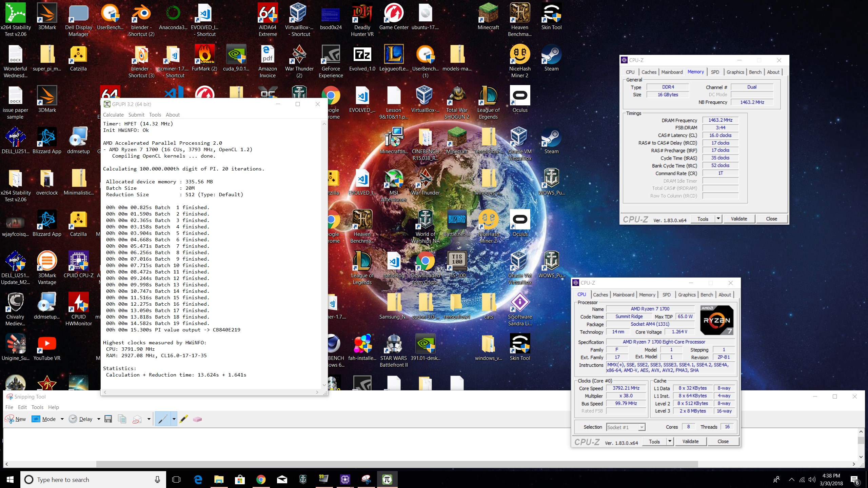Click the Copy icon in Snipping Tool
868x488 pixels.
tap(122, 419)
